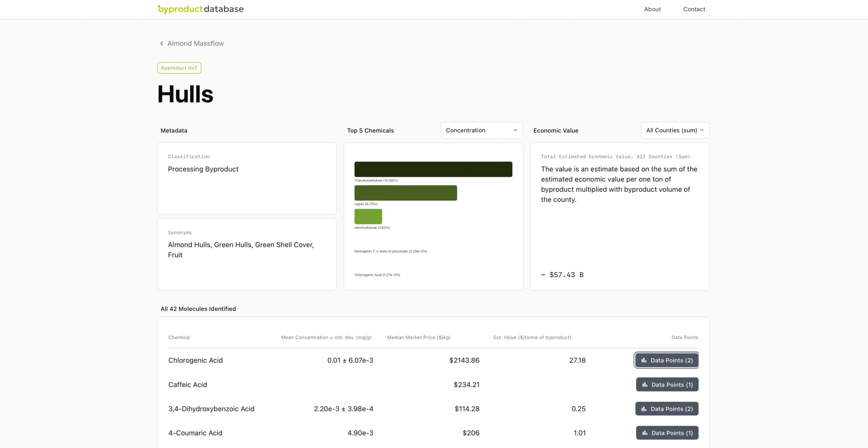The width and height of the screenshot is (868, 448).
Task: Click the Lignin bar in the chart
Action: coord(406,193)
